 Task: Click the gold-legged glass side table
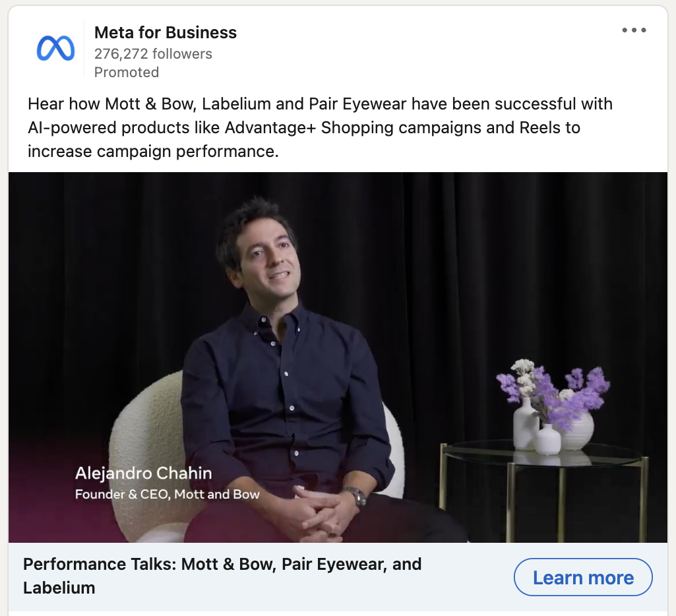544,491
